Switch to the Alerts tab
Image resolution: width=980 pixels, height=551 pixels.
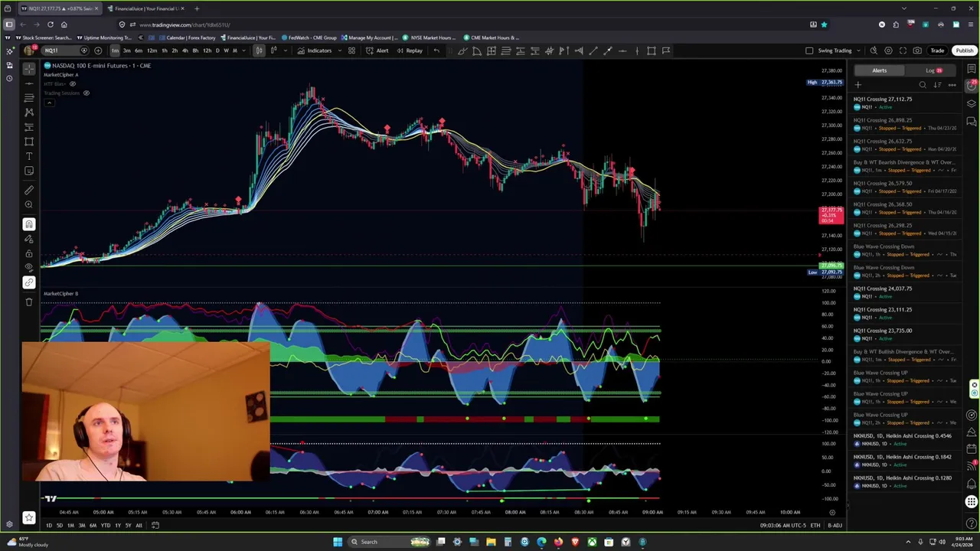pyautogui.click(x=879, y=70)
